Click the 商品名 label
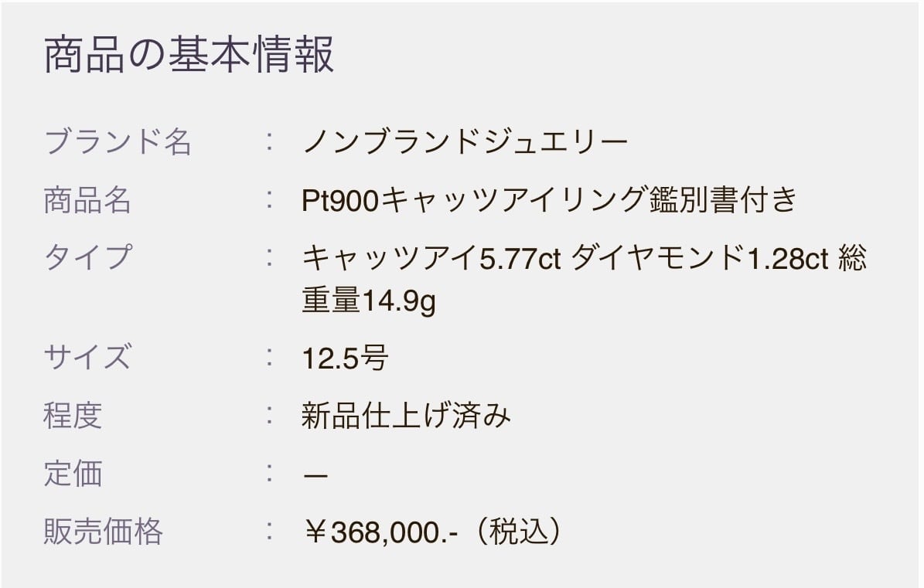 tap(87, 200)
